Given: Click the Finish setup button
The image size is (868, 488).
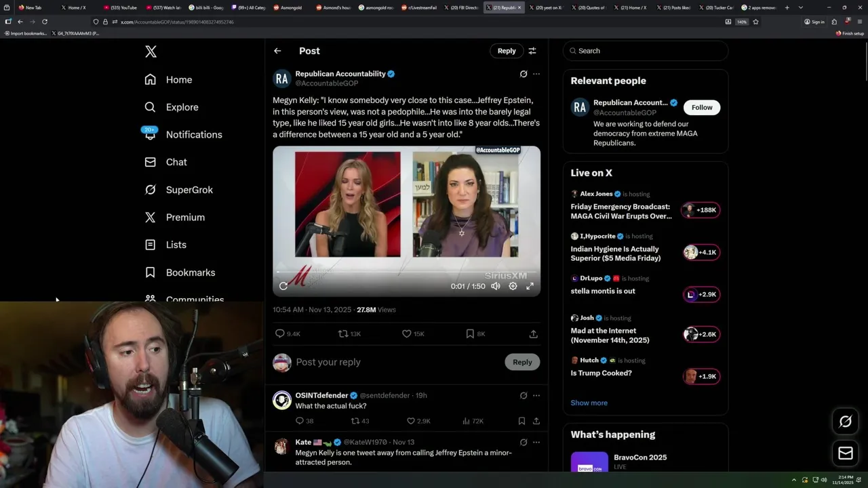Looking at the screenshot, I should tap(850, 33).
